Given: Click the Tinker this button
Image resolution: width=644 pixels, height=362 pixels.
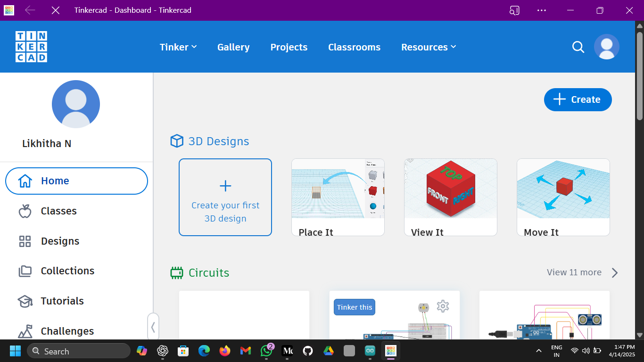Looking at the screenshot, I should tap(355, 307).
